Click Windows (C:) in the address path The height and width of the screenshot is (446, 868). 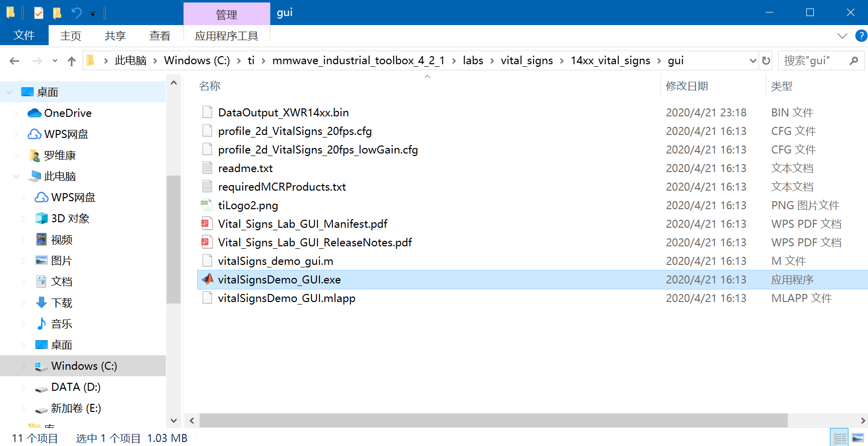pyautogui.click(x=197, y=61)
